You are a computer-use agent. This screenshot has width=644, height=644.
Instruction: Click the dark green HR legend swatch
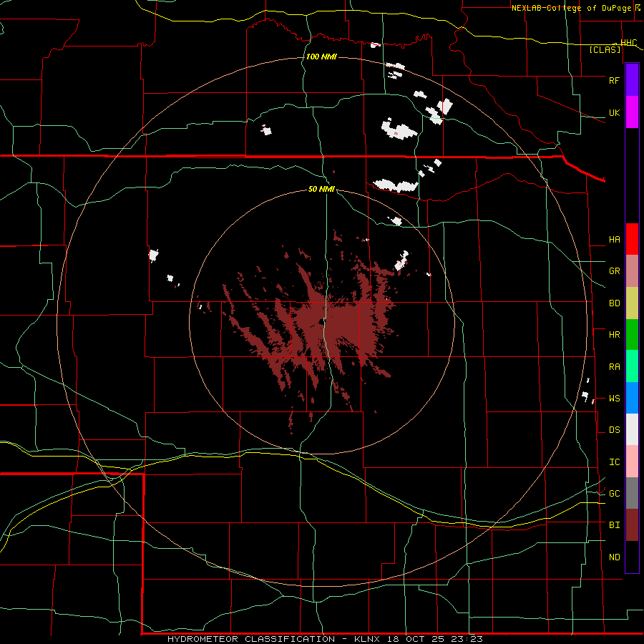pyautogui.click(x=632, y=334)
